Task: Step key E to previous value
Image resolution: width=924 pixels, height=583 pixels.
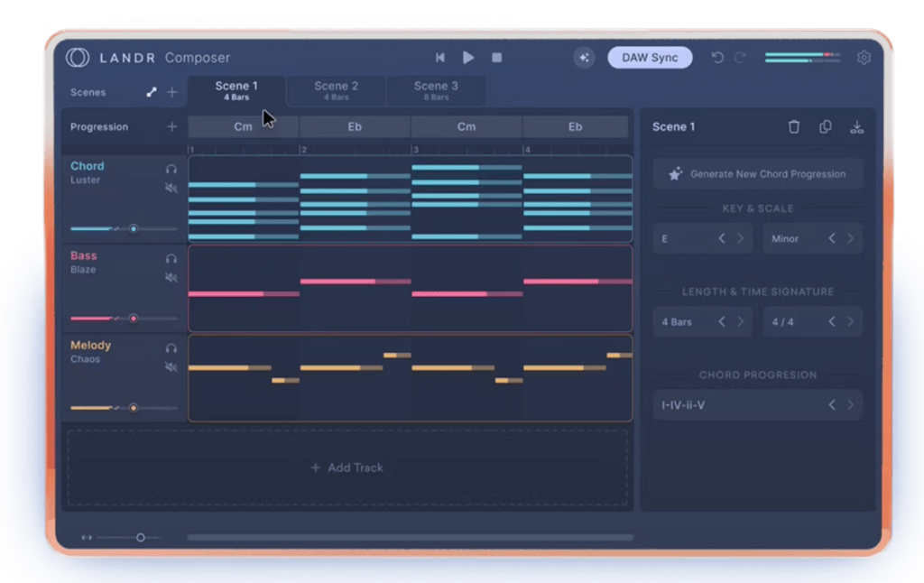Action: 722,238
